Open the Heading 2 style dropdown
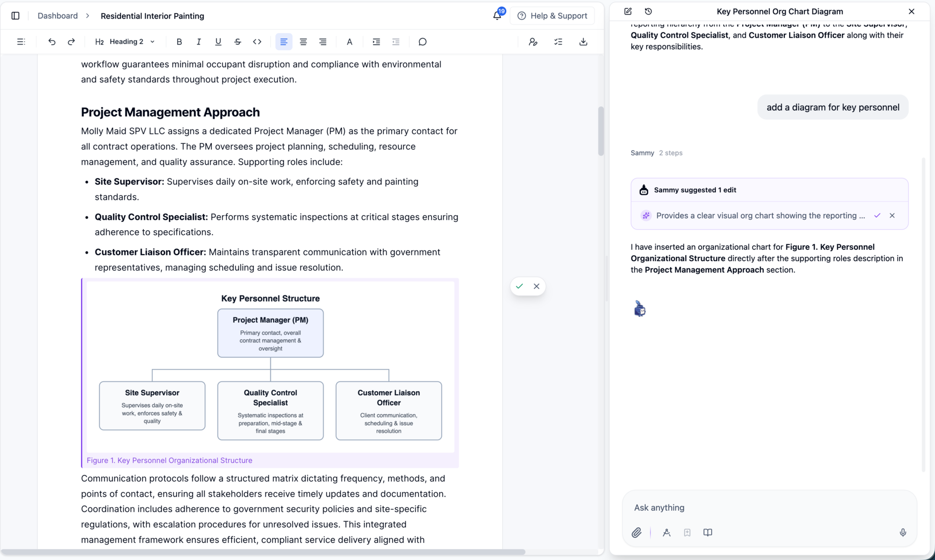 pyautogui.click(x=125, y=42)
